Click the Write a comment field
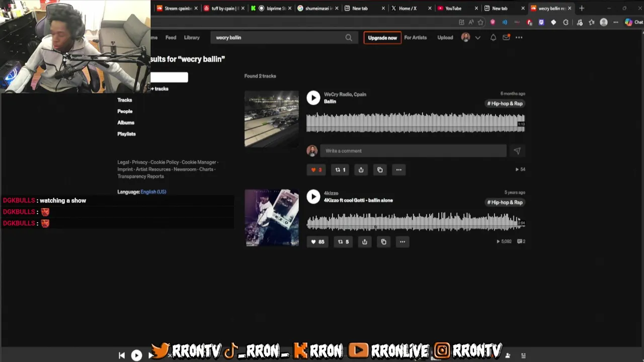The width and height of the screenshot is (644, 362). click(x=413, y=151)
